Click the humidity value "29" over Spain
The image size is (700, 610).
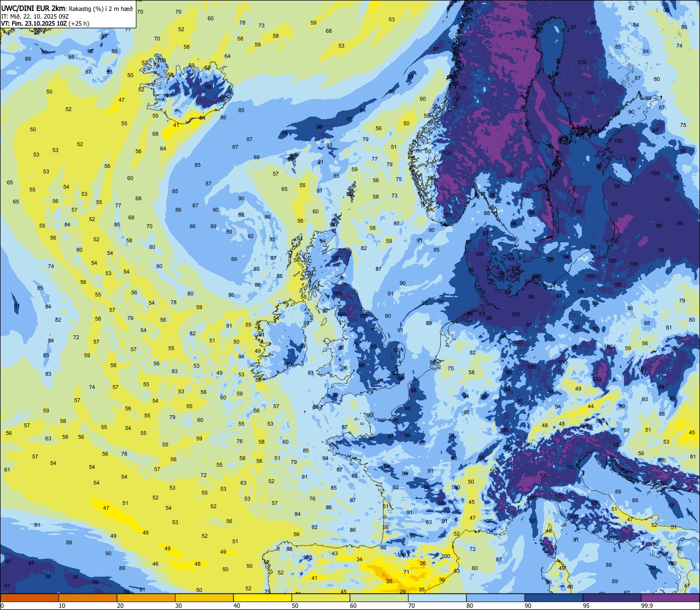(402, 592)
